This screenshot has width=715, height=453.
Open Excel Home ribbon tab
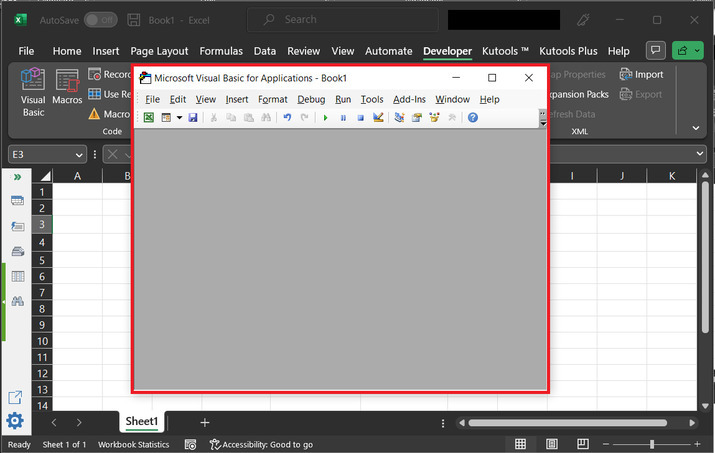67,51
